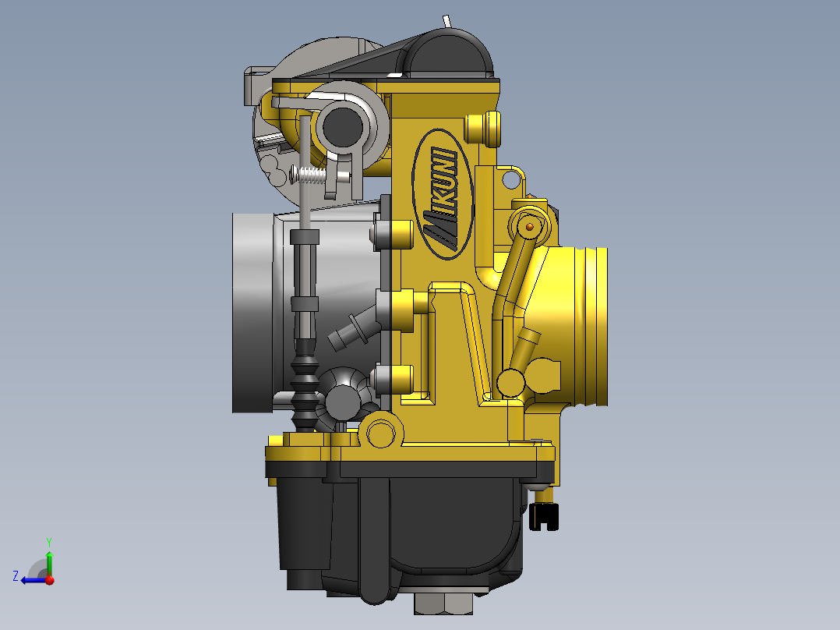Select the black rubber bellows boot
The image size is (840, 630).
(305, 387)
